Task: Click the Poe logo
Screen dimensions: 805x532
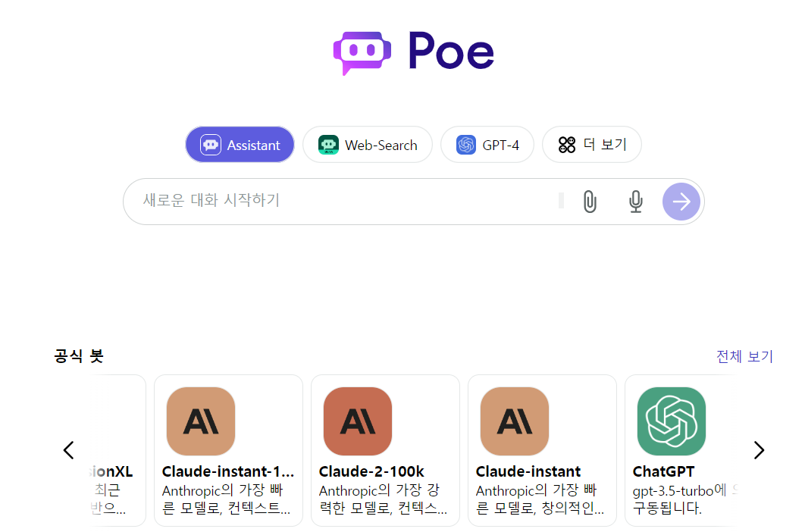Action: [414, 52]
